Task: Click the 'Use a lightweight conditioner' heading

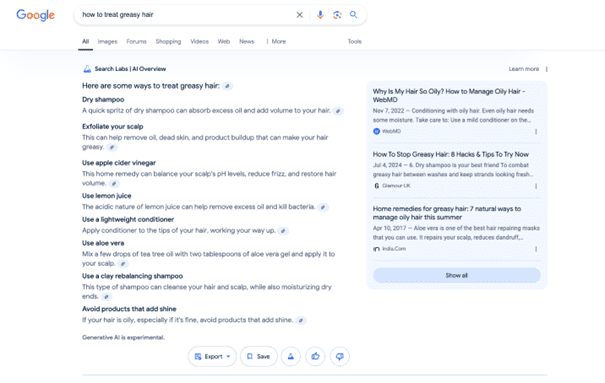Action: [128, 219]
